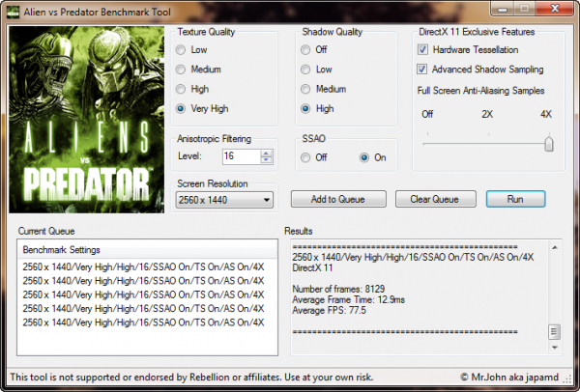Screen dimensions: 580x392
Task: Click Clear Queue button
Action: (x=435, y=199)
